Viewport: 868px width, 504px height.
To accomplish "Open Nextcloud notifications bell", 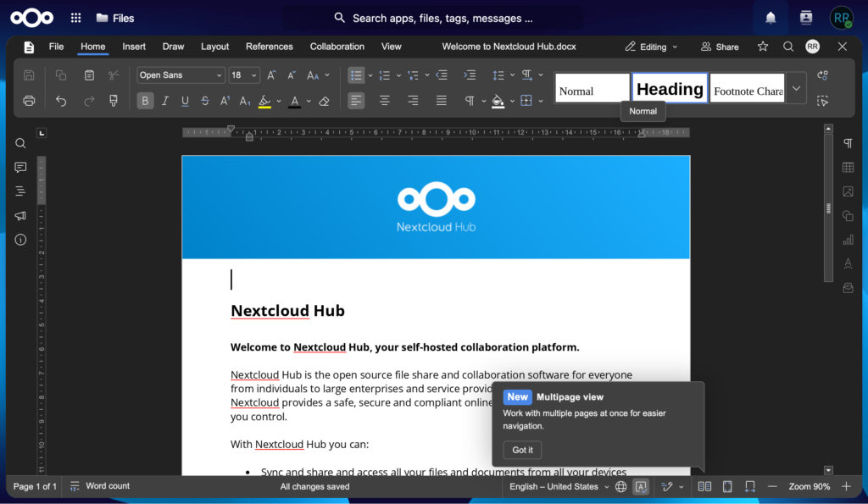I will pos(771,19).
